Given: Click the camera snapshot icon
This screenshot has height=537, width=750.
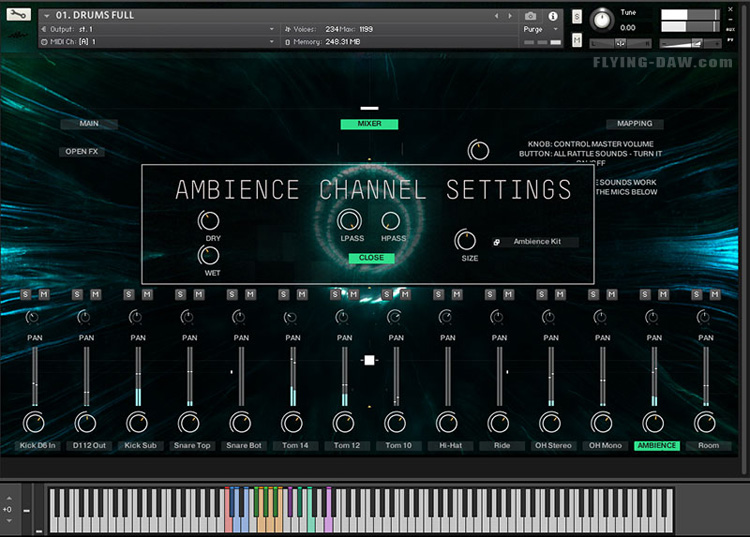Looking at the screenshot, I should [x=530, y=16].
